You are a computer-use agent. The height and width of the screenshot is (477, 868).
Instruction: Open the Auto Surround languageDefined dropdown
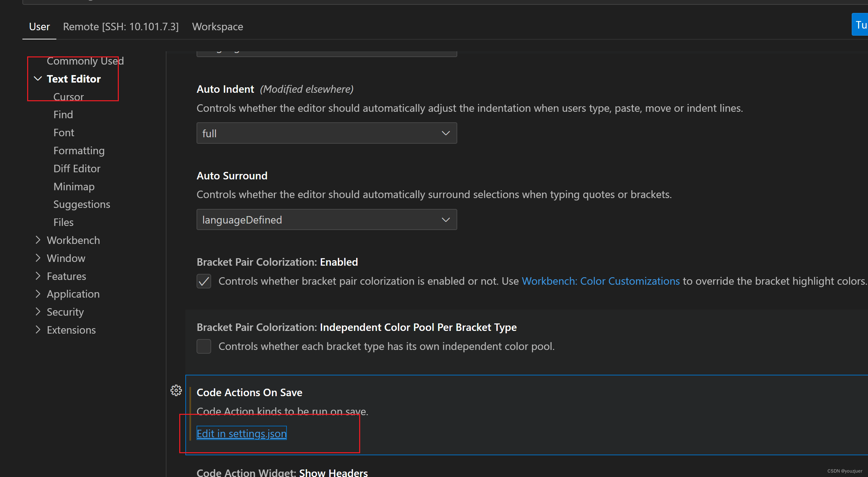click(326, 220)
